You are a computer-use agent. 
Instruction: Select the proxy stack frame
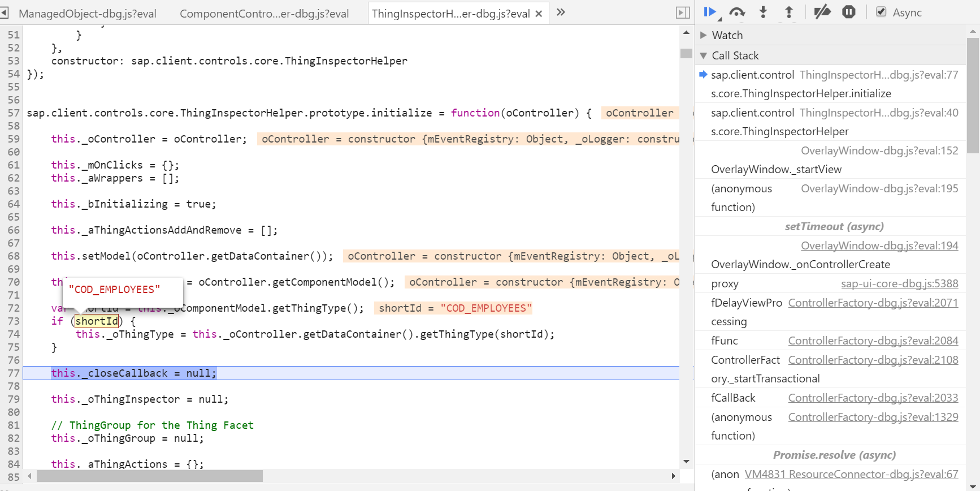(831, 283)
